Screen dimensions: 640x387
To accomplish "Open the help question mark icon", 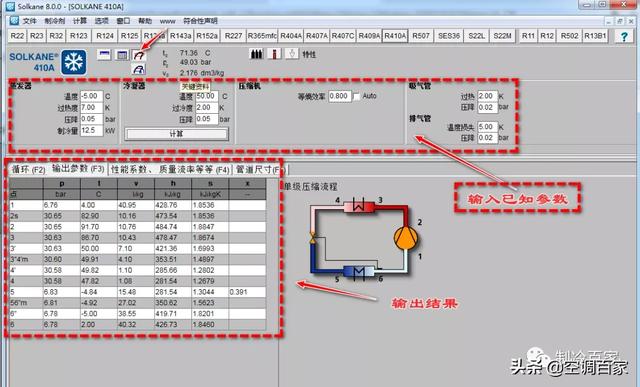I will click(624, 36).
